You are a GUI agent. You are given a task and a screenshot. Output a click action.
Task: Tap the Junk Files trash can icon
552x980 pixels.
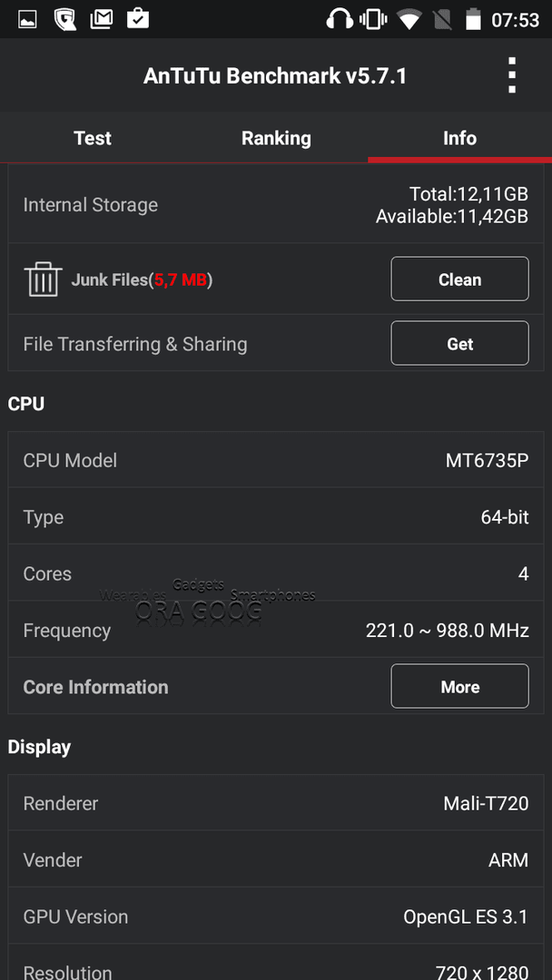click(x=44, y=279)
